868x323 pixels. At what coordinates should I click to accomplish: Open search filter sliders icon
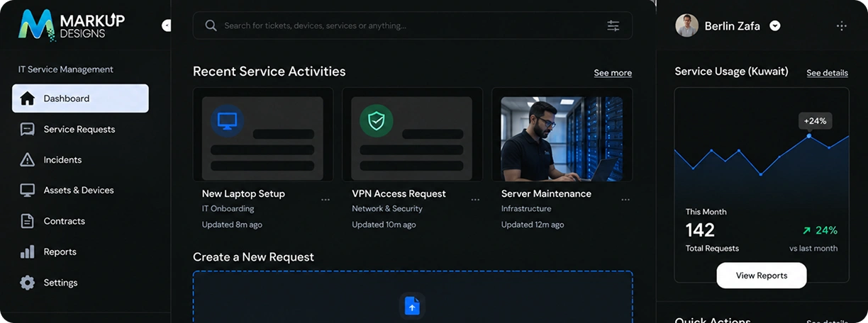[613, 25]
